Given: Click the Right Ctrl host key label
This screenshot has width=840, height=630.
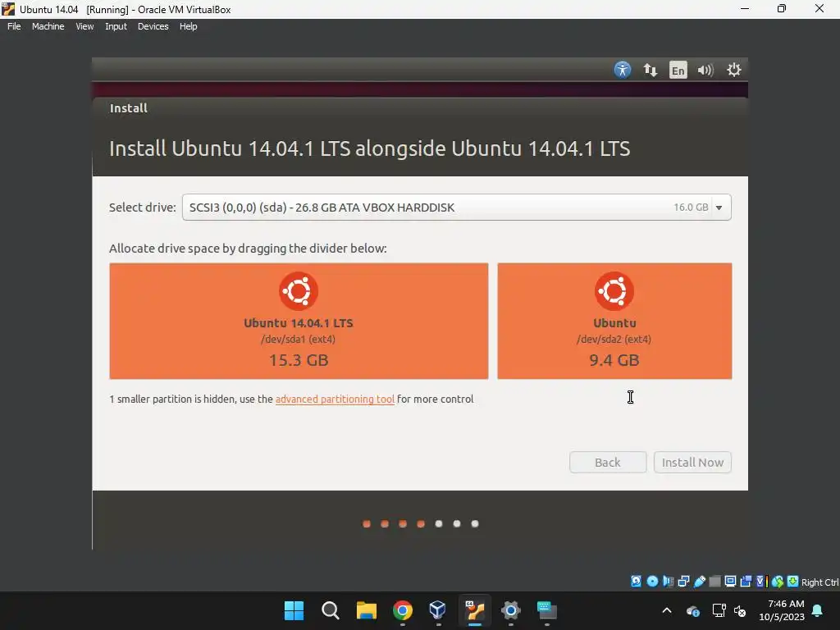Looking at the screenshot, I should click(820, 582).
